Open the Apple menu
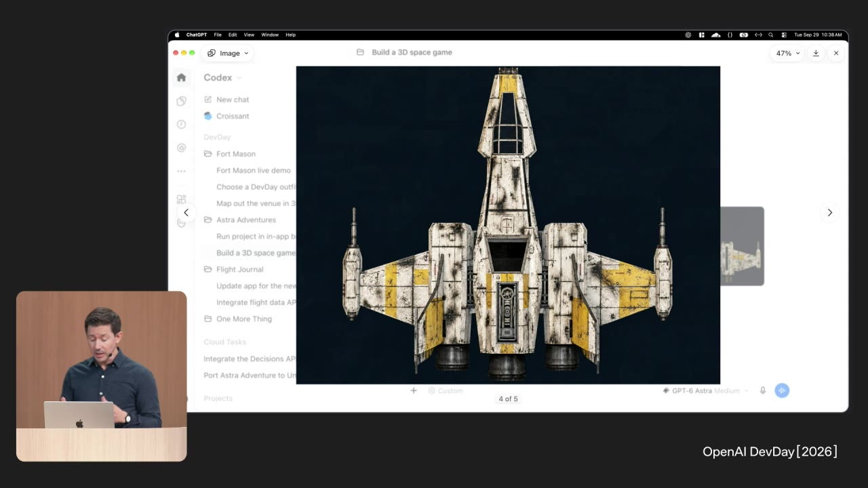The height and width of the screenshot is (488, 868). [x=178, y=35]
